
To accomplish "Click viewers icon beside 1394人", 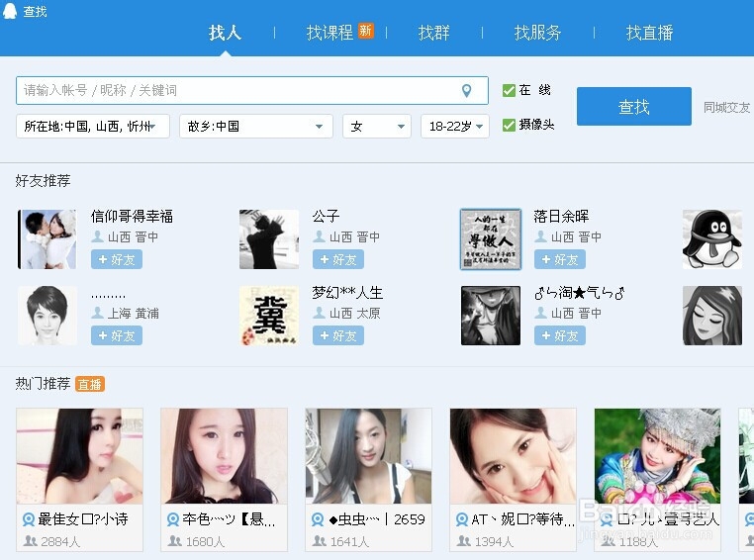I will coord(464,541).
